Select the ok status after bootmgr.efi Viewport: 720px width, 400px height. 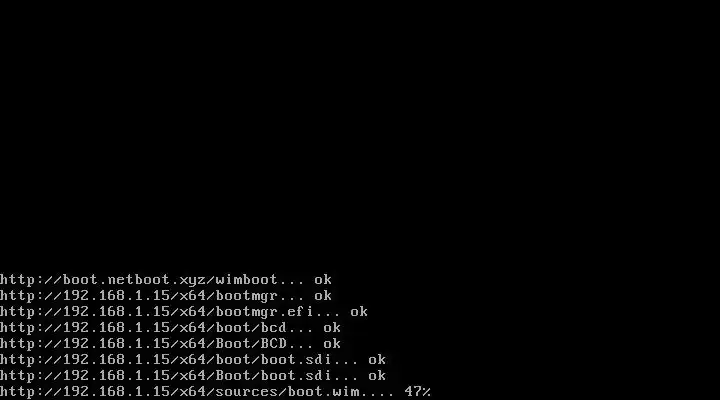coord(359,312)
